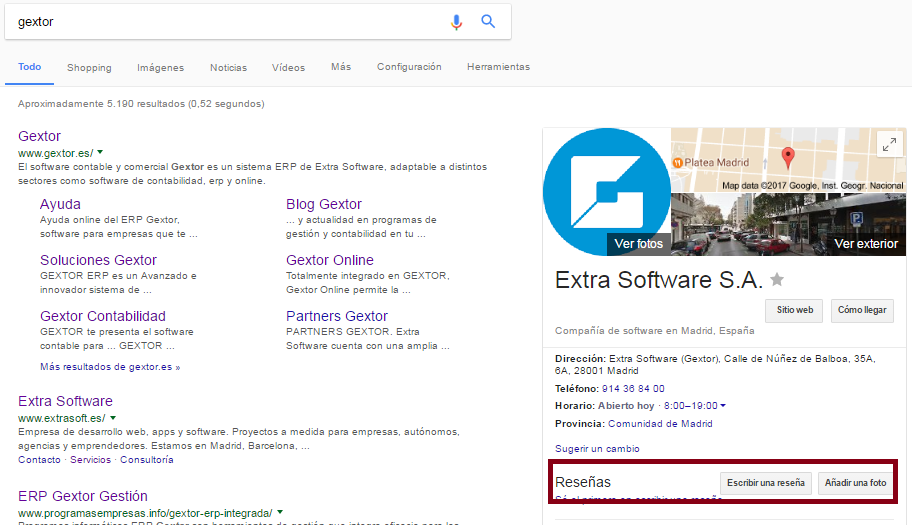Switch to the Shopping tab

pyautogui.click(x=89, y=67)
